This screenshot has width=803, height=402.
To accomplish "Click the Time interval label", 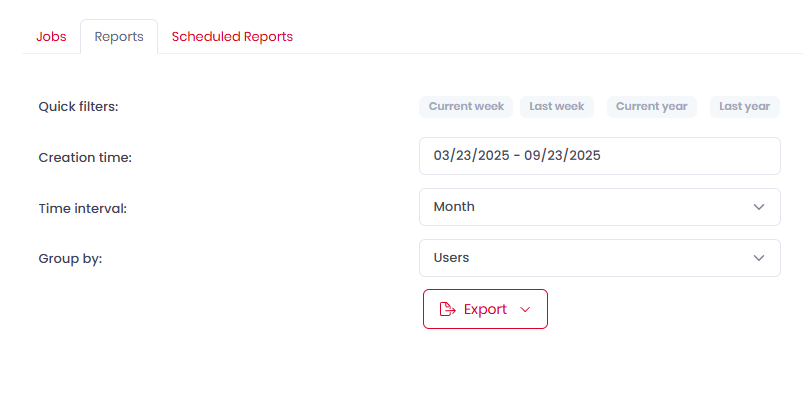I will 82,208.
